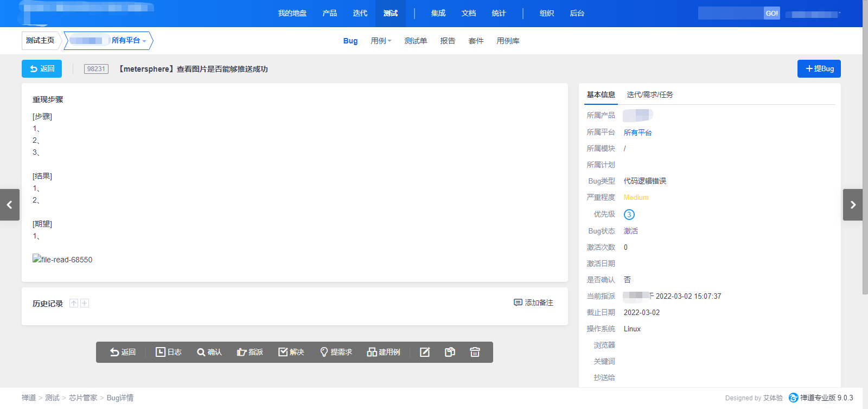Click the 提Bug button
Viewport: 868px width, 409px height.
click(819, 68)
